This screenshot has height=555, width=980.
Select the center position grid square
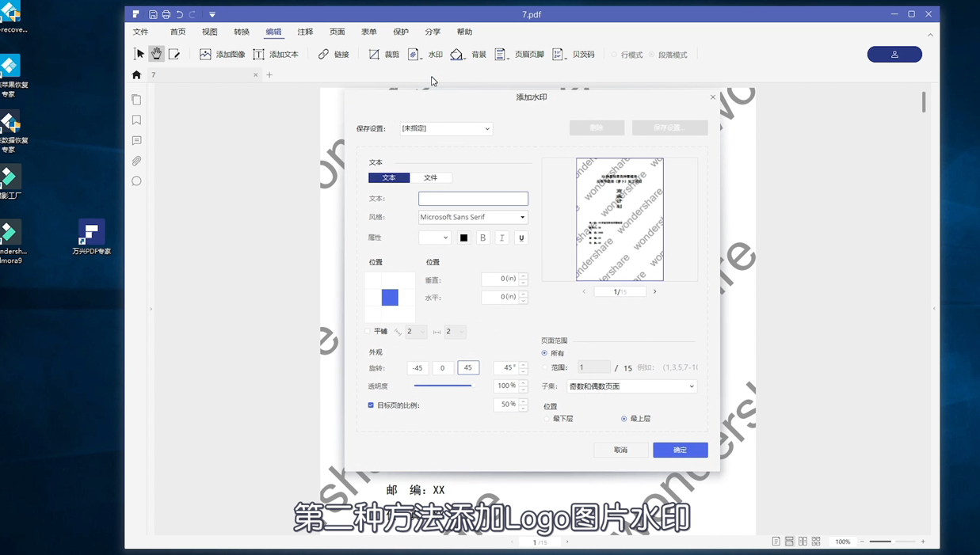coord(390,297)
